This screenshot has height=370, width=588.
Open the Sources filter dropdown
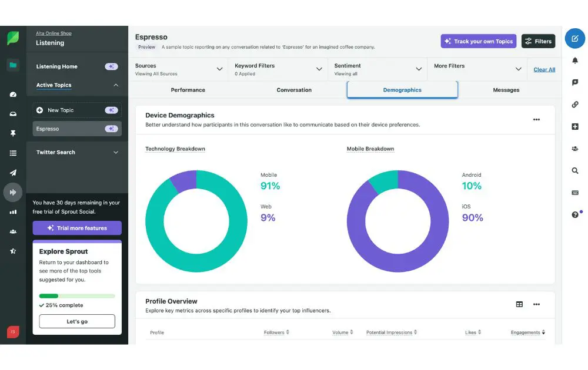(179, 69)
